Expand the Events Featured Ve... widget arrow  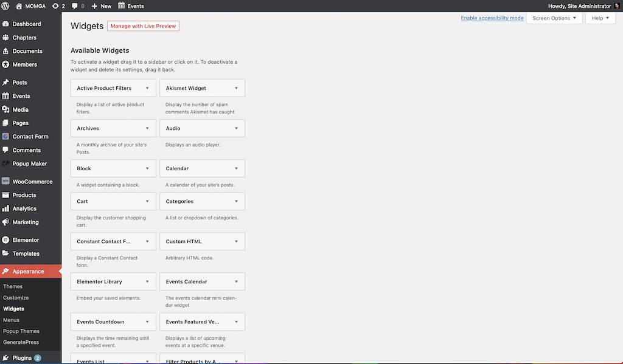(236, 321)
